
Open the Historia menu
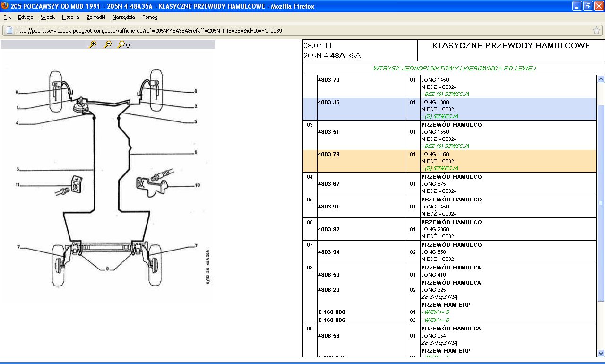[70, 17]
